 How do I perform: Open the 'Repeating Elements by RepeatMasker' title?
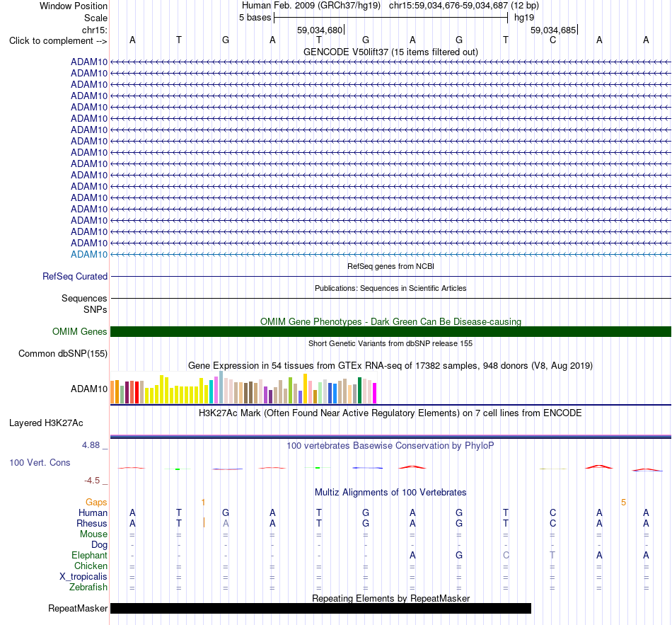click(x=390, y=598)
